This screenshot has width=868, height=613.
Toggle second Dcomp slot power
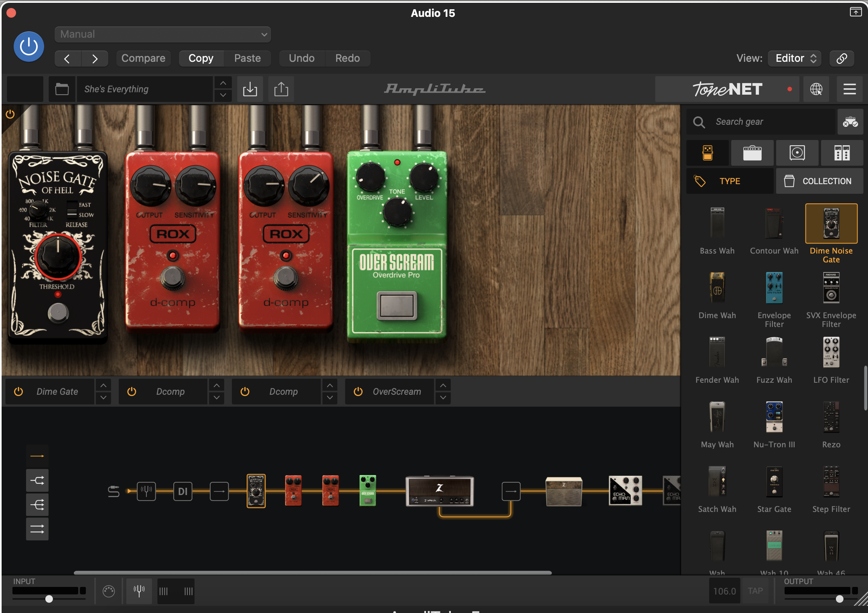tap(245, 392)
